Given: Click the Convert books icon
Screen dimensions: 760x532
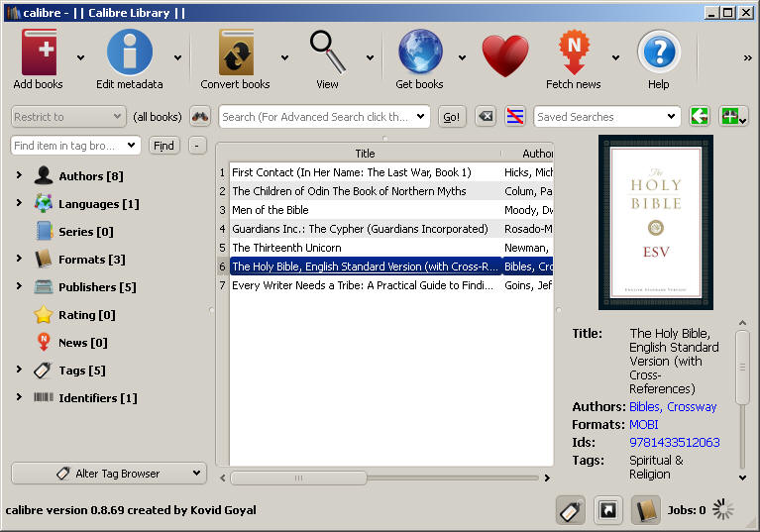Looking at the screenshot, I should (x=236, y=53).
